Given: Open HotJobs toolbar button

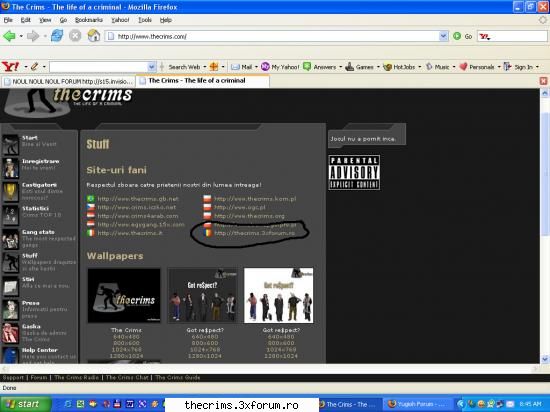Looking at the screenshot, I should (x=399, y=67).
